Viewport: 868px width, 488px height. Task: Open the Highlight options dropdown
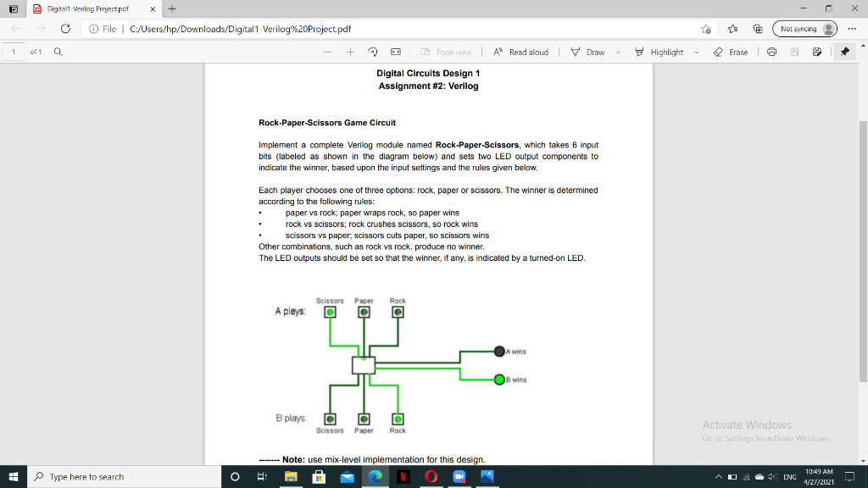[x=696, y=51]
